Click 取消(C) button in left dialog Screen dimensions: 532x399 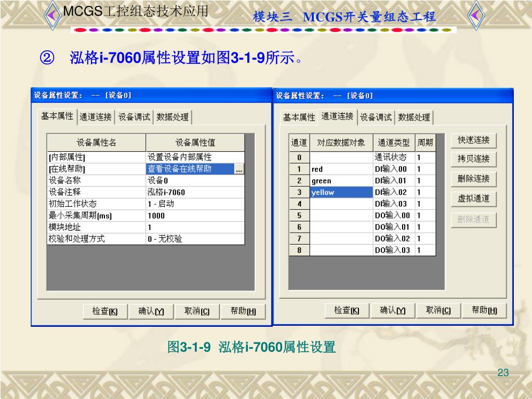coord(197,311)
